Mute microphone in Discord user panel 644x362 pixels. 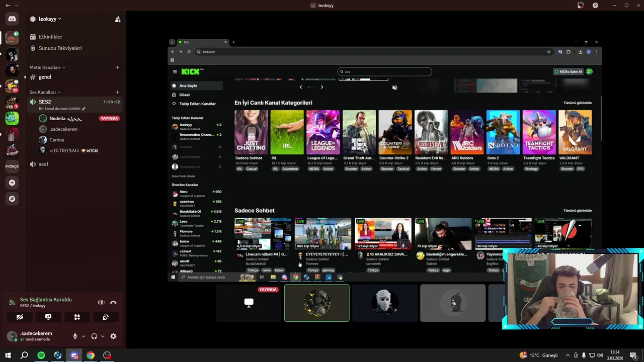pyautogui.click(x=75, y=336)
